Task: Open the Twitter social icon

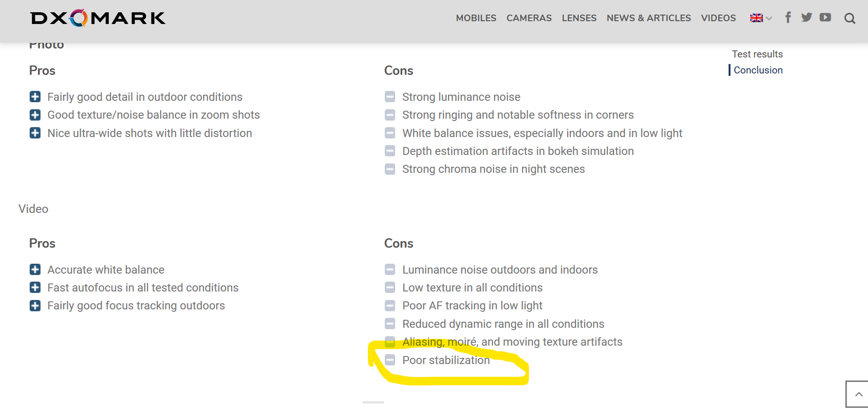Action: pos(806,17)
